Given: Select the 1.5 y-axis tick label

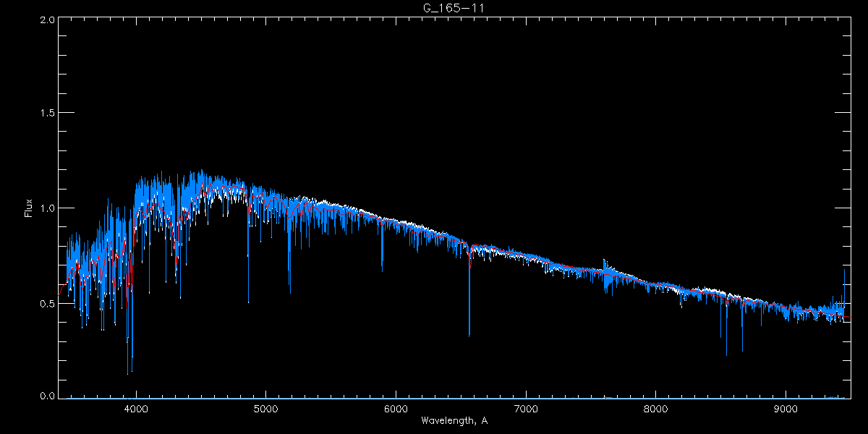Looking at the screenshot, I should (x=47, y=114).
